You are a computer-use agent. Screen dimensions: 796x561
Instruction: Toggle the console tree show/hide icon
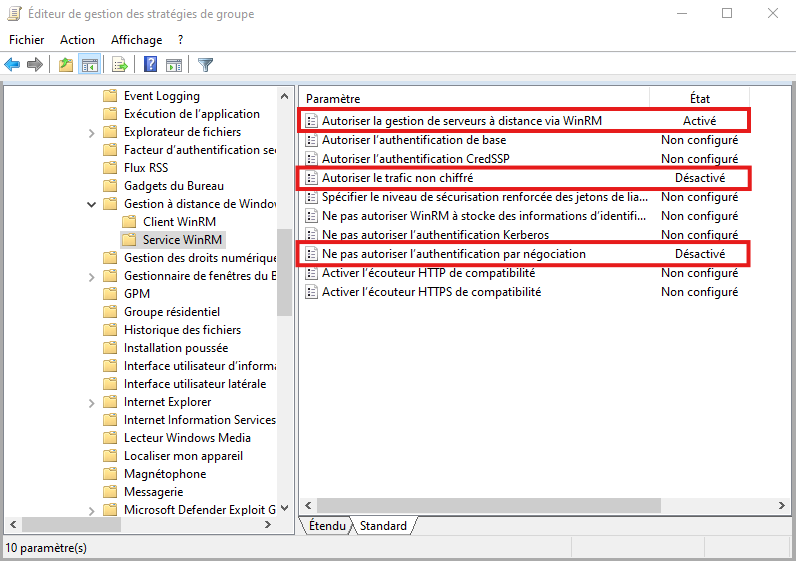point(90,64)
